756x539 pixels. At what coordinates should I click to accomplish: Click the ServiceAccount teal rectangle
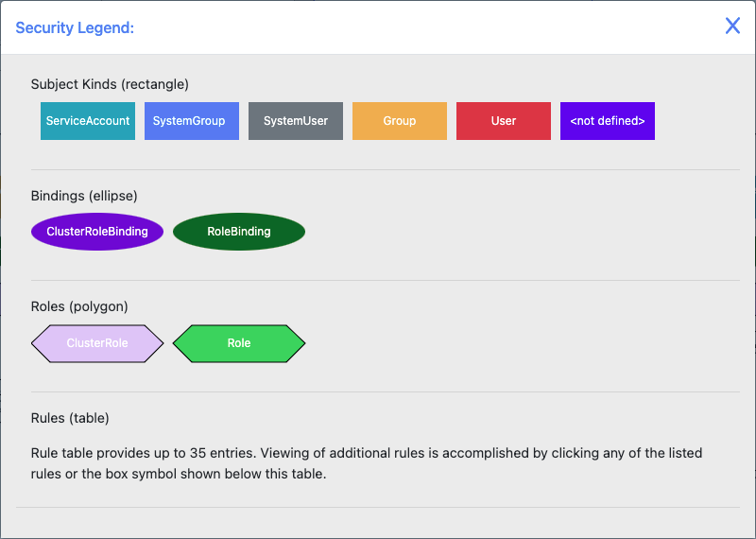click(x=88, y=121)
